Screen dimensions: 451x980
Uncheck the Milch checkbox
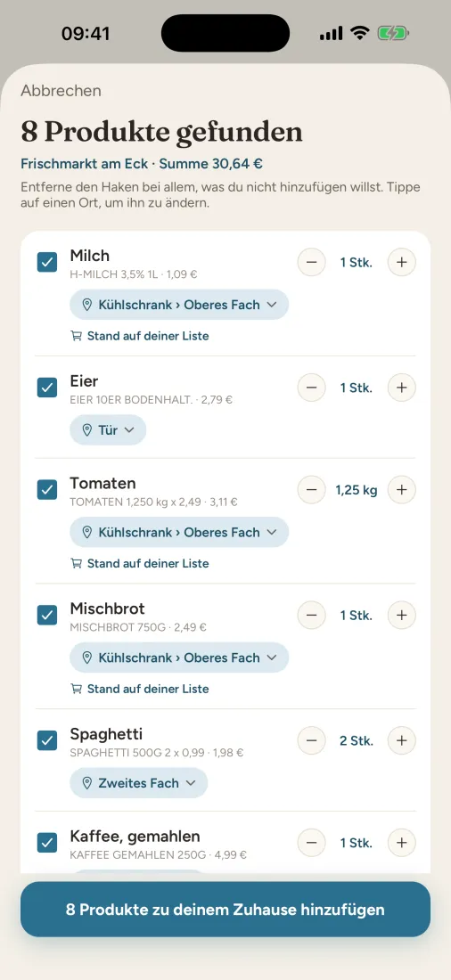(47, 263)
